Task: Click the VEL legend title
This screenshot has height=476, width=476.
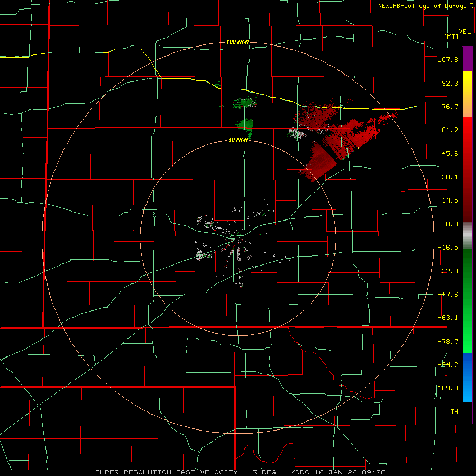Action: pos(464,31)
